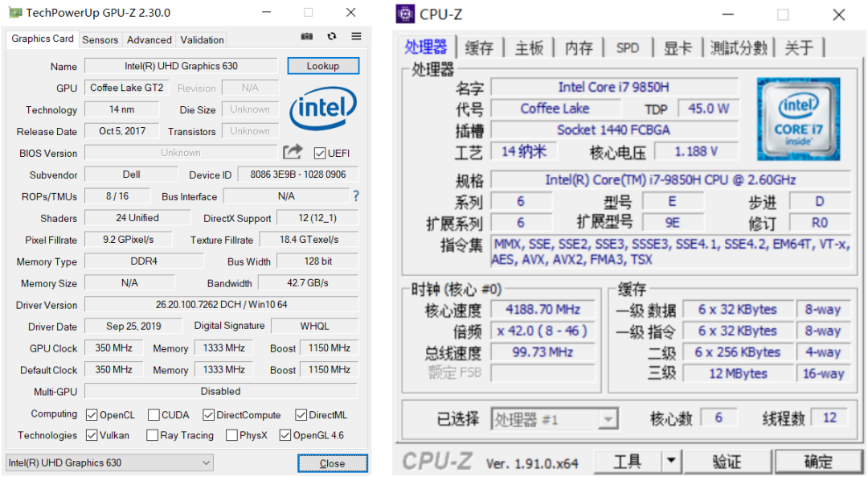
Task: Toggle the OpenGL 4.6 checkbox
Action: click(285, 435)
